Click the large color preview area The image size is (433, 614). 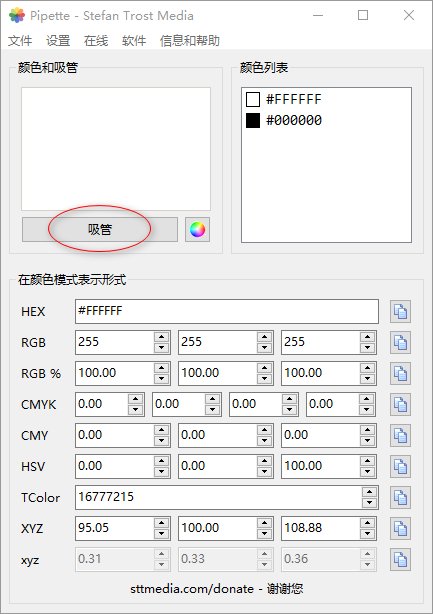(x=116, y=149)
